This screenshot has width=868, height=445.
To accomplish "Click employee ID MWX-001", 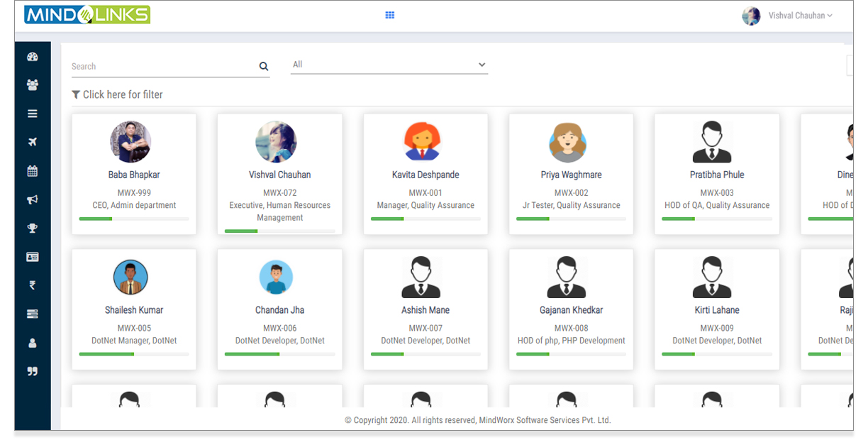I will [425, 193].
